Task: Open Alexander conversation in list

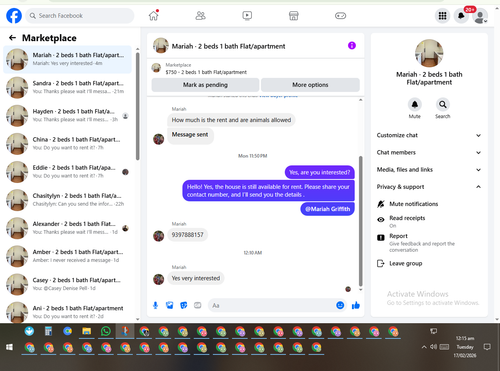Action: [67, 228]
